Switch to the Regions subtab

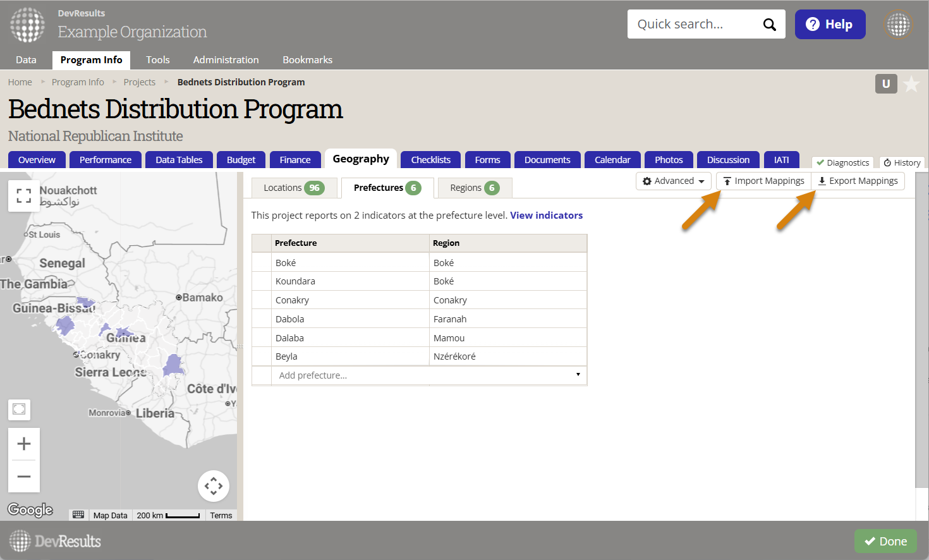point(475,188)
